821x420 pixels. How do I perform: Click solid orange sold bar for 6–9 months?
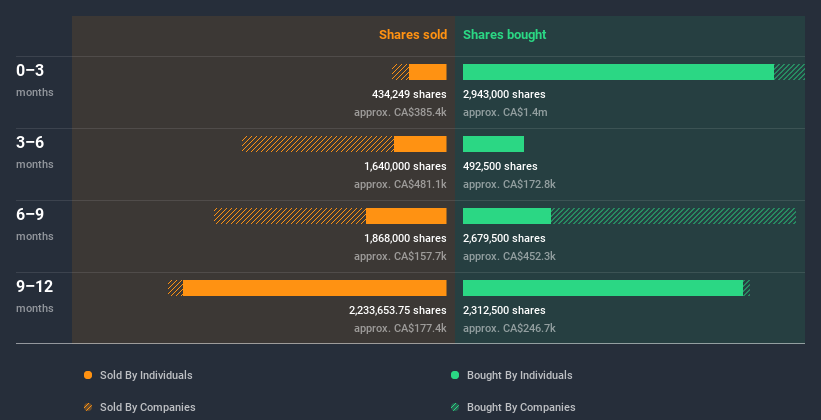[x=406, y=216]
